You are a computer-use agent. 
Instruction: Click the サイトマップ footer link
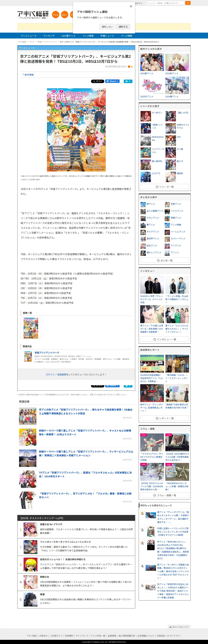pyautogui.click(x=82, y=636)
